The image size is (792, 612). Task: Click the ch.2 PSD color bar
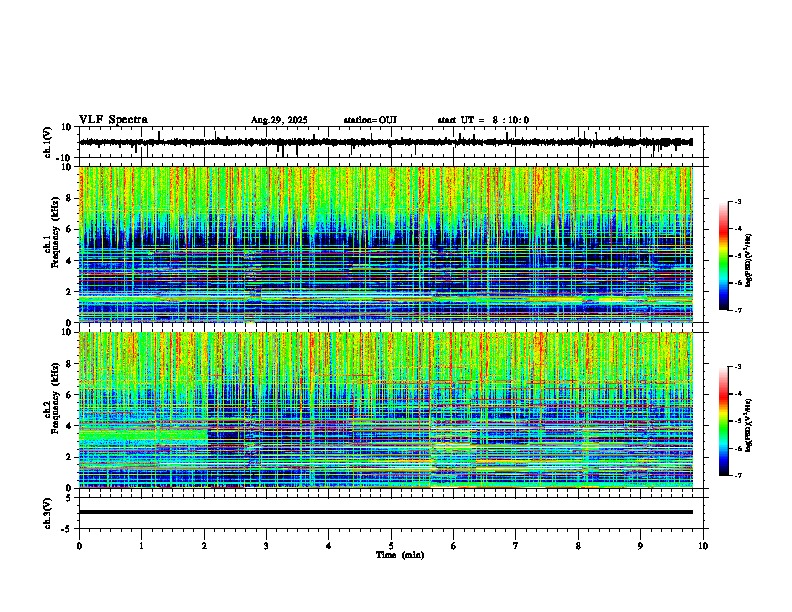[723, 421]
